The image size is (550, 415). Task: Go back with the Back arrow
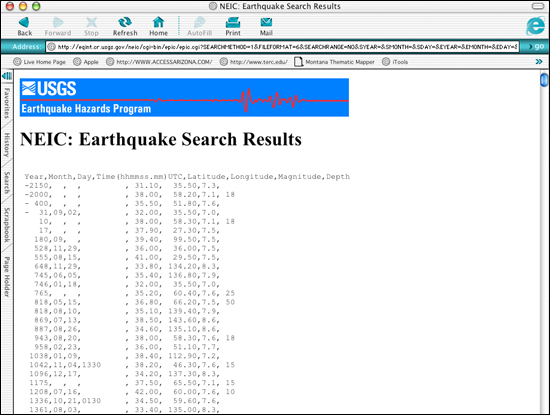pos(24,26)
